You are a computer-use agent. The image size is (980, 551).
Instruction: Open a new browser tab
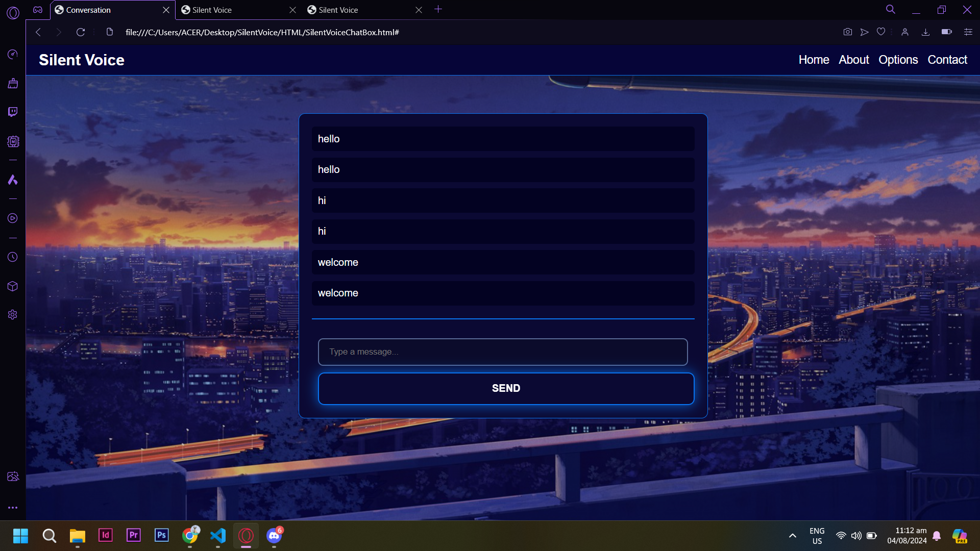click(438, 9)
